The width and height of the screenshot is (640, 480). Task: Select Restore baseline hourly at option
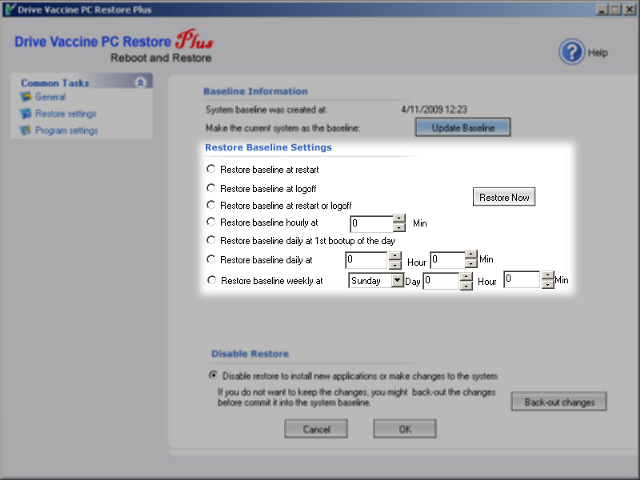[x=211, y=222]
